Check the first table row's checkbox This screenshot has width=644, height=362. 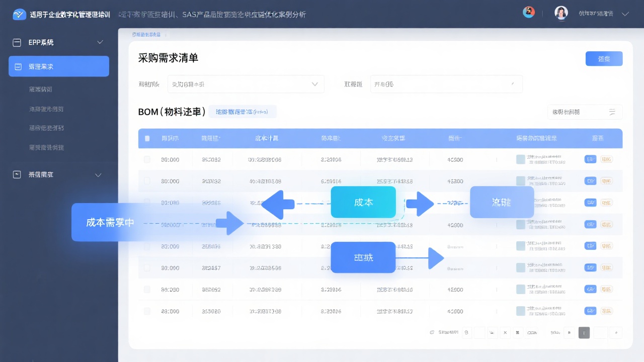pos(147,159)
